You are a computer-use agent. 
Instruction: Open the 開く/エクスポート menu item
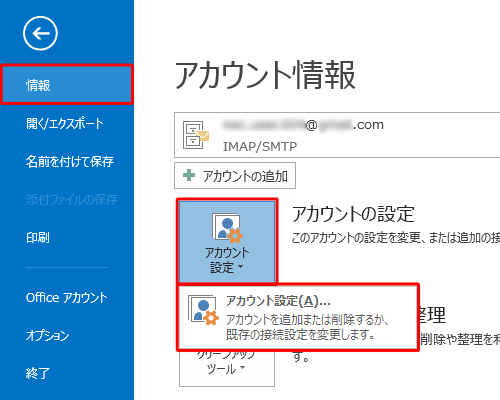click(x=65, y=124)
